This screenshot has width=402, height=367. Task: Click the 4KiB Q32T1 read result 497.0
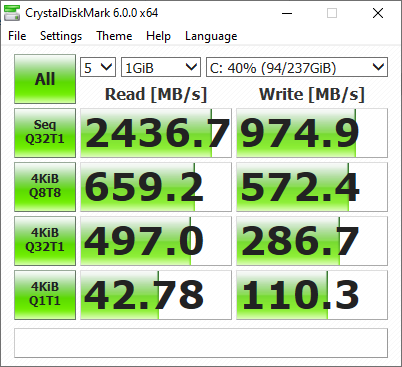156,241
